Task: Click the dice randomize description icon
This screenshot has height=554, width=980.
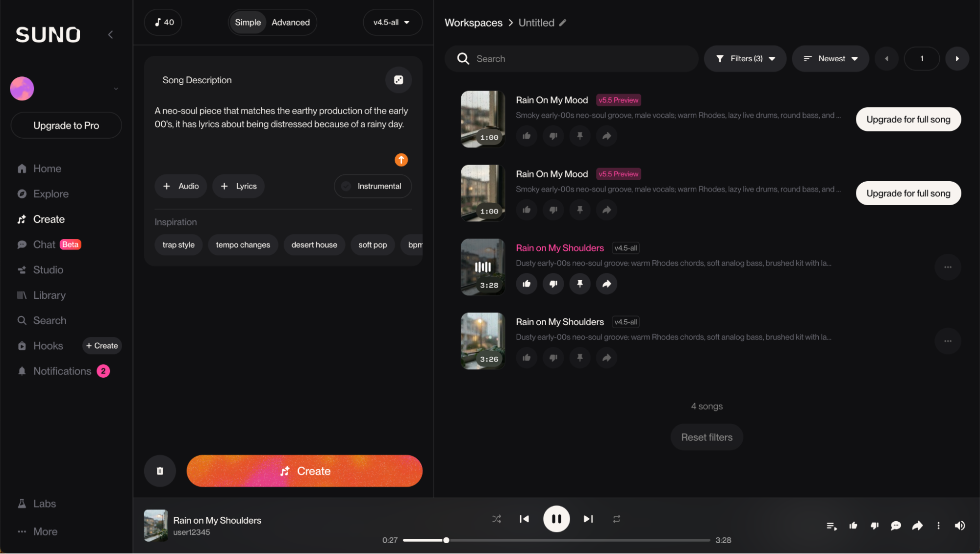Action: click(x=398, y=80)
